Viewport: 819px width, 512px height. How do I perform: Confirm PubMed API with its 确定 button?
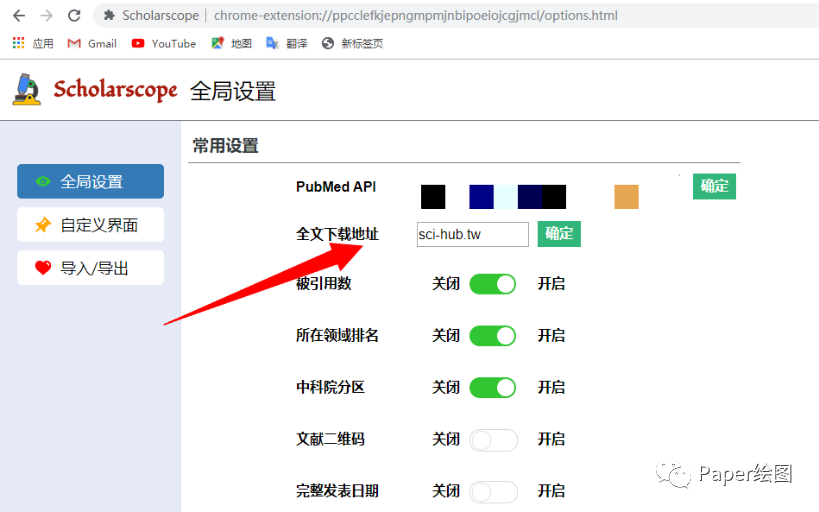click(x=714, y=186)
